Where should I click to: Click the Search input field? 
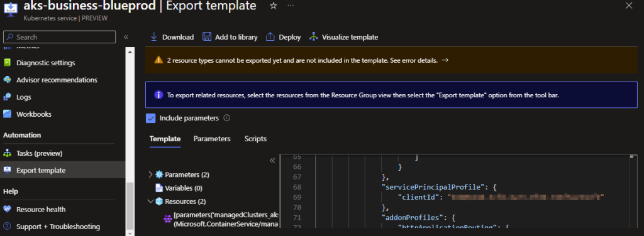[60, 37]
